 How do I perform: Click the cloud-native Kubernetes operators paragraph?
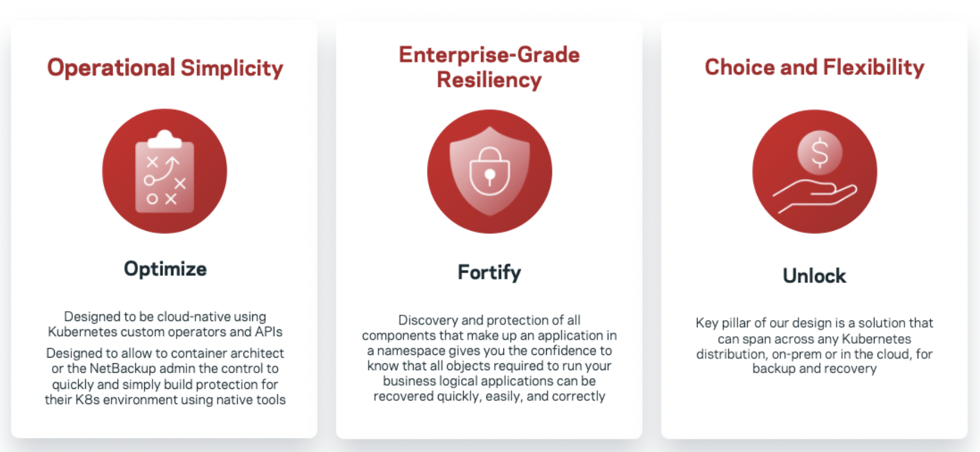point(165,324)
